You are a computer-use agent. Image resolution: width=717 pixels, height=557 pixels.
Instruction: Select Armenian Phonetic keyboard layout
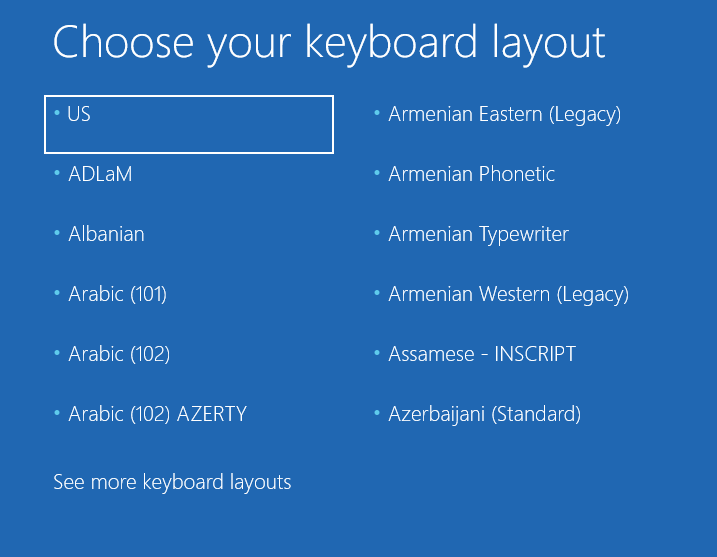click(x=471, y=174)
